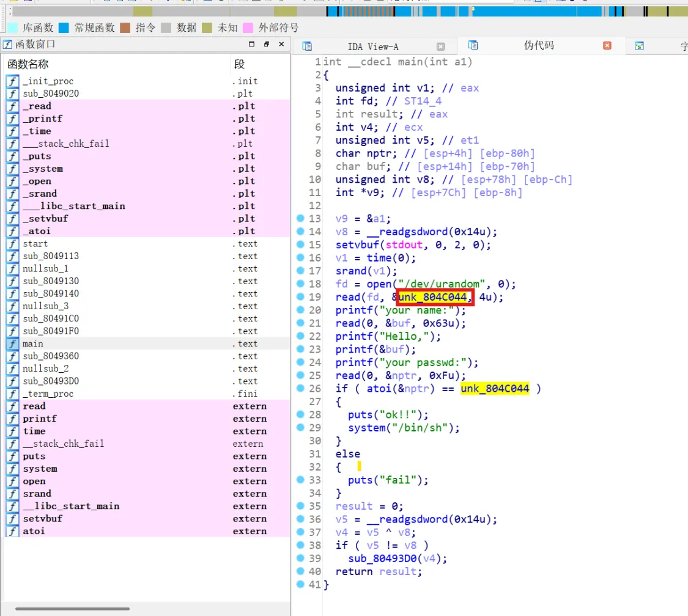Toggle breakpoint dot on line 29
The height and width of the screenshot is (616, 688).
(300, 427)
